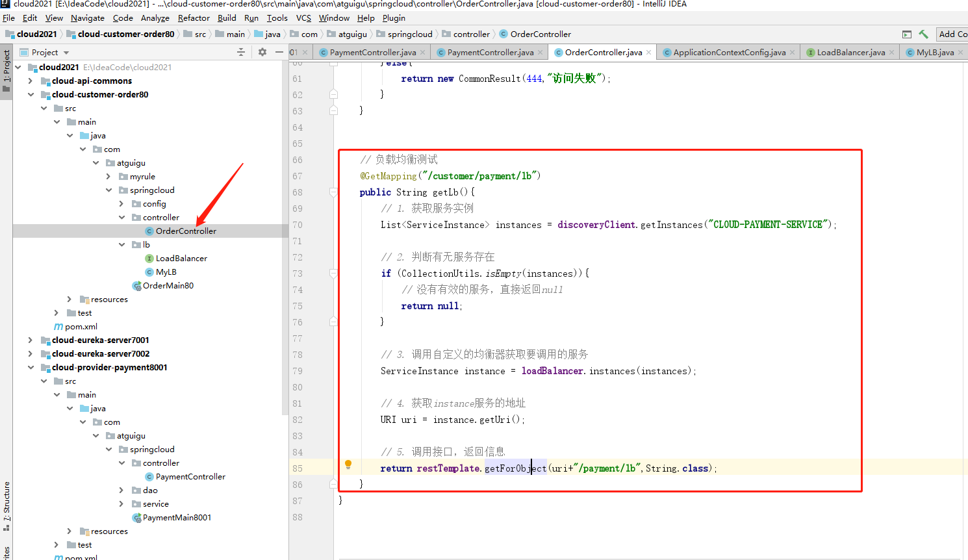This screenshot has height=560, width=968.
Task: Click loadBalancer field on line 79
Action: [x=552, y=371]
